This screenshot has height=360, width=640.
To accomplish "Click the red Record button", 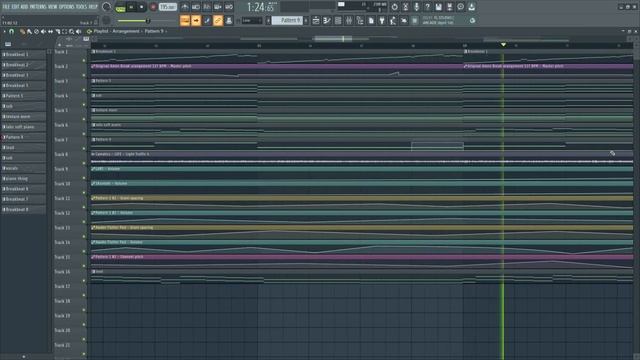I will (x=153, y=7).
